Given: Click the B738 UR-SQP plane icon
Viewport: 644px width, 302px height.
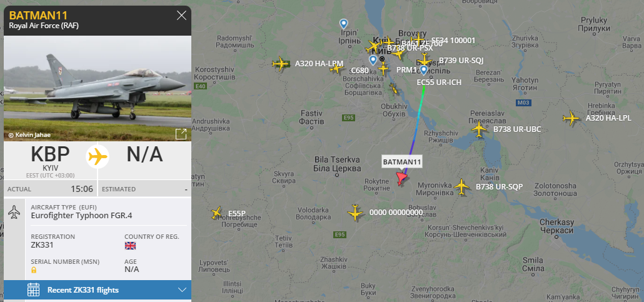Looking at the screenshot, I should (x=461, y=186).
